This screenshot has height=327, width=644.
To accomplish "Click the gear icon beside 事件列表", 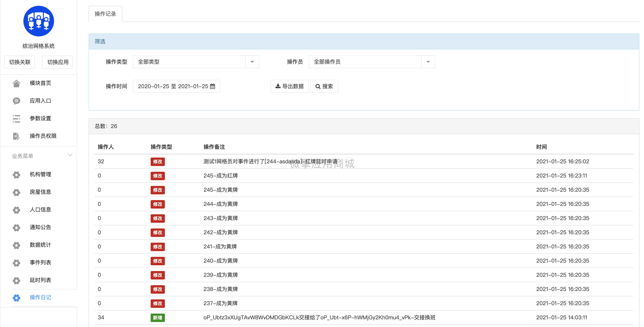I will [x=16, y=263].
